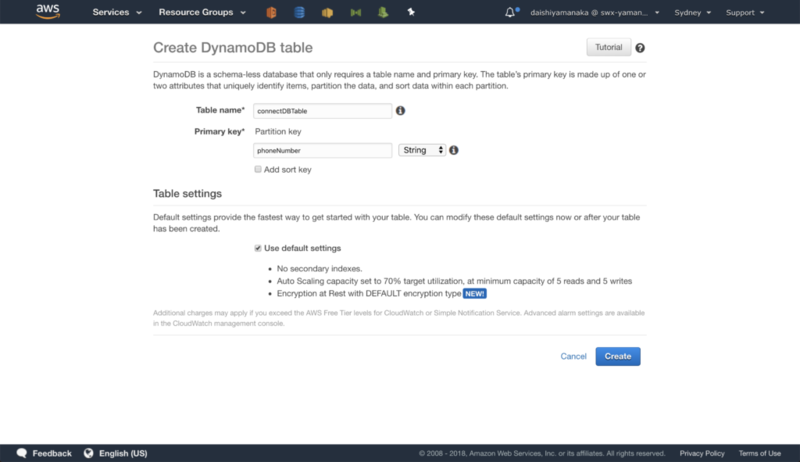The image size is (800, 462).
Task: Click the Table settings heading
Action: (x=187, y=194)
